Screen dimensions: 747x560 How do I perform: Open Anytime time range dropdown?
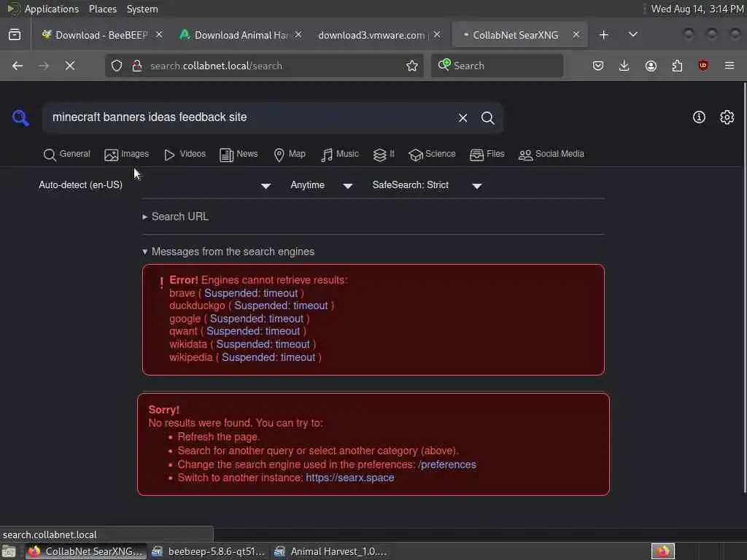click(322, 185)
